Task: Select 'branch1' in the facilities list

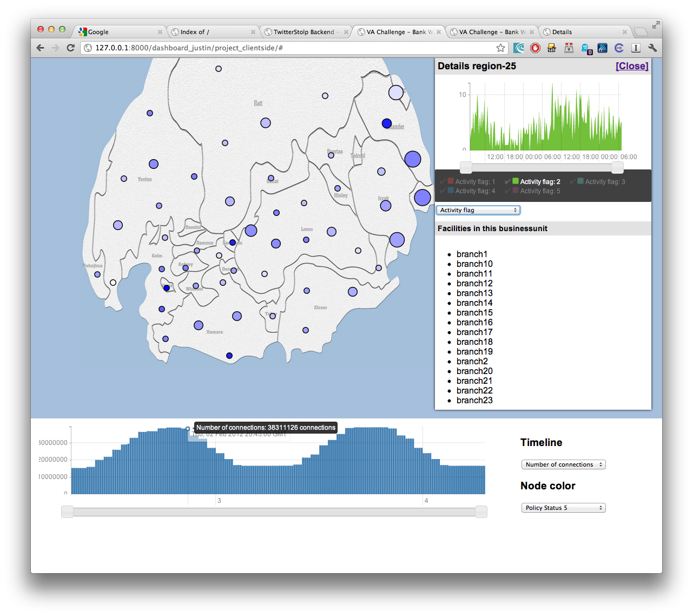Action: tap(472, 254)
